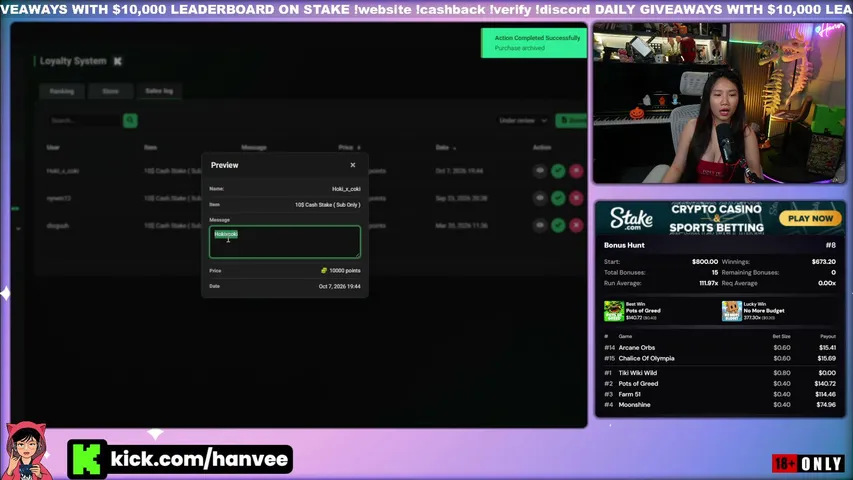Reject the Sep 23 purchase with red X
Screen dimensions: 853x480
click(x=576, y=198)
